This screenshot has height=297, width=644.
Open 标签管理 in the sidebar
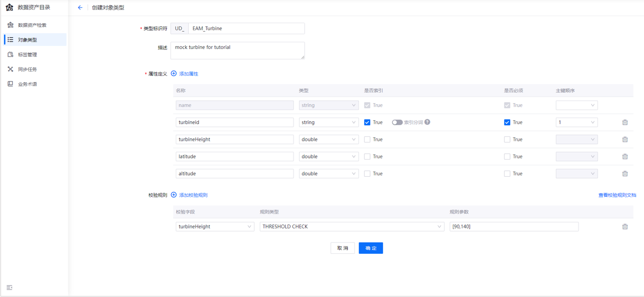28,54
